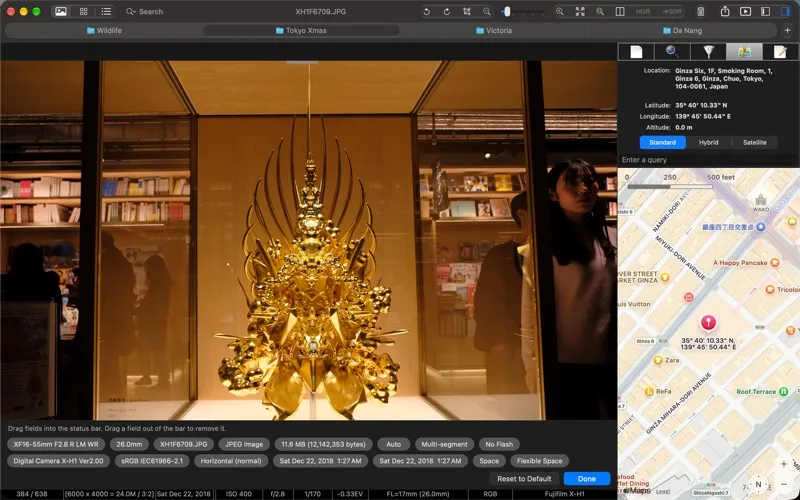Image resolution: width=800 pixels, height=500 pixels.
Task: Open the search magnifier inspector tab
Action: coord(672,52)
